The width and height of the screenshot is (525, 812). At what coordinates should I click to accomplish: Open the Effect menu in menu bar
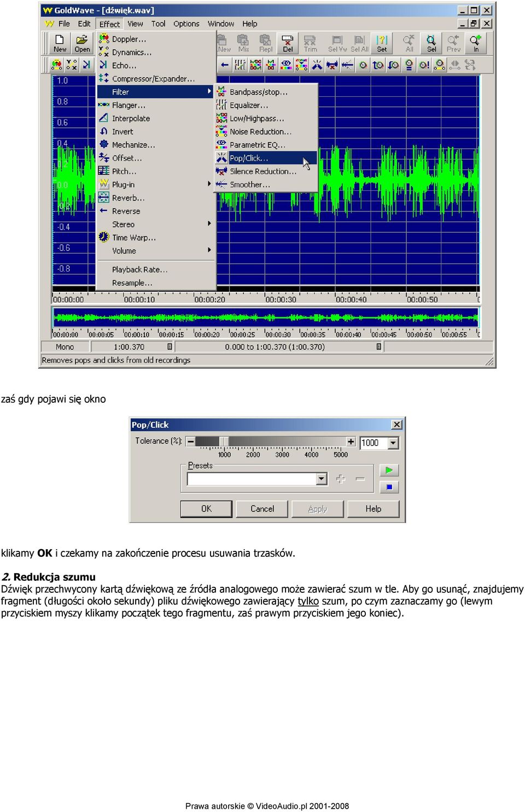[109, 24]
